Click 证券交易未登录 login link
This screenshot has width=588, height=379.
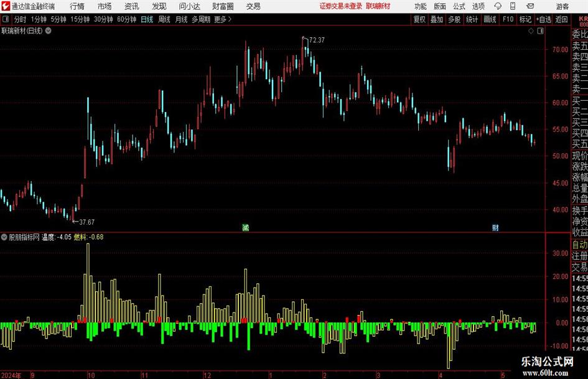pos(341,6)
